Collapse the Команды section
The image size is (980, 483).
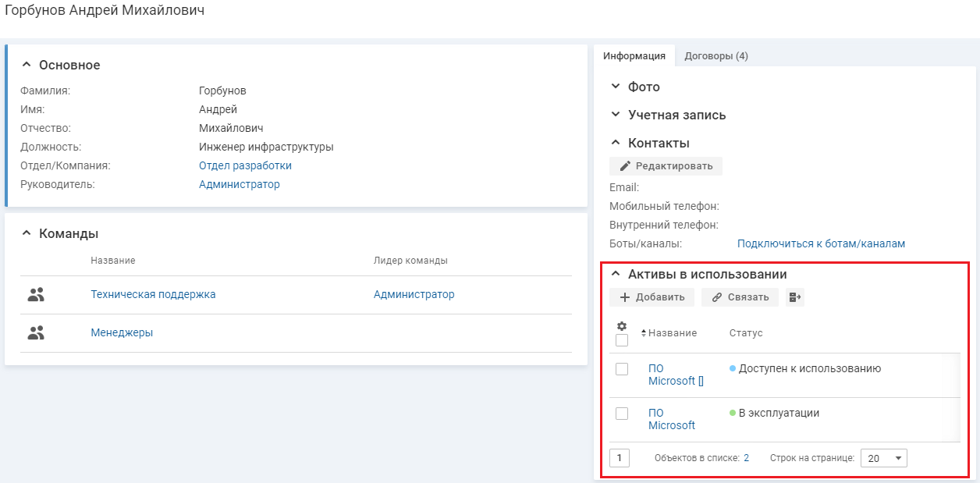[x=27, y=233]
